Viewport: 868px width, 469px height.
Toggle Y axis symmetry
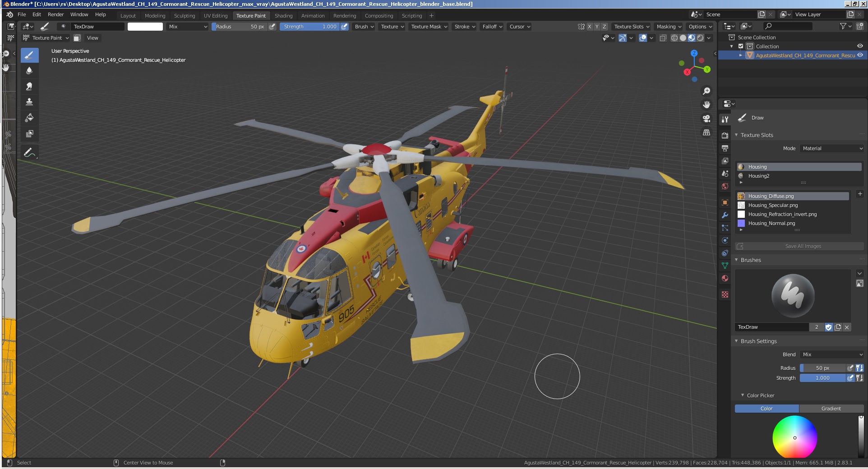coord(597,27)
